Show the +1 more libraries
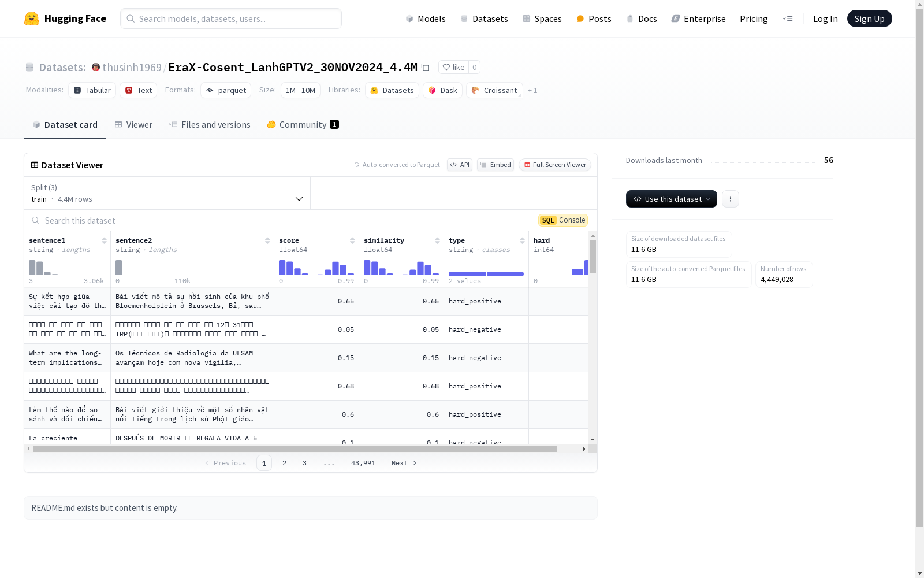 tap(532, 90)
